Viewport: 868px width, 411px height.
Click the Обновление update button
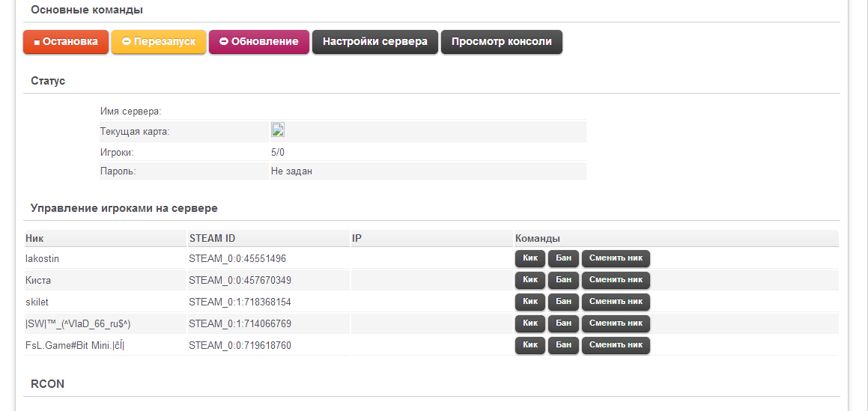(258, 42)
